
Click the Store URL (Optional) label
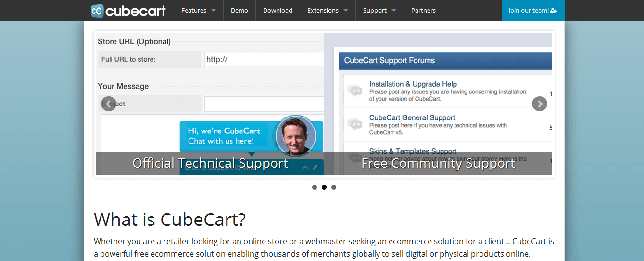[x=134, y=42]
